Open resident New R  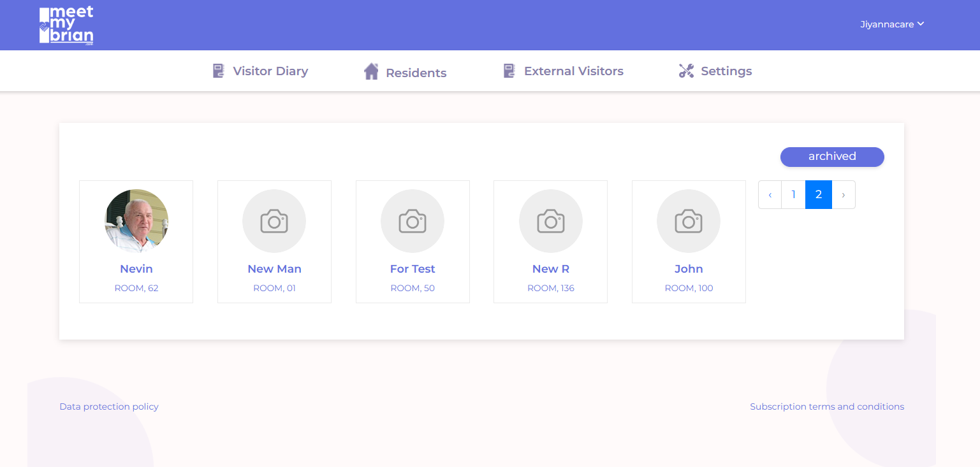(551, 269)
